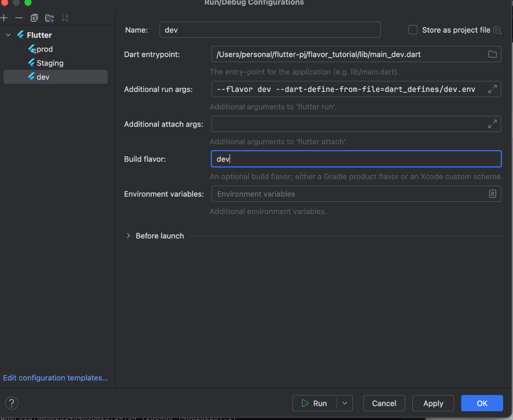Enable Store as project file checkbox
Image resolution: width=513 pixels, height=420 pixels.
click(x=413, y=30)
